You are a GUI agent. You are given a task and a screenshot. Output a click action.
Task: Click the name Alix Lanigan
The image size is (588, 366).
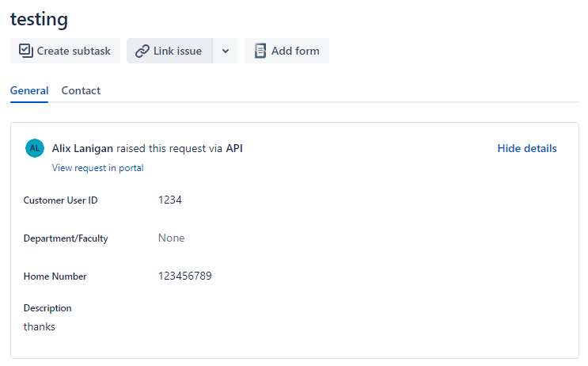click(x=82, y=148)
